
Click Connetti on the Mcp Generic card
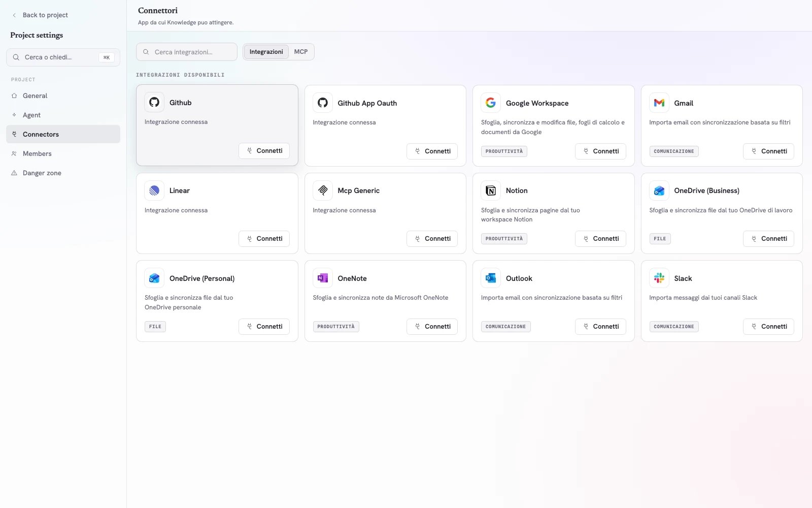coord(432,239)
